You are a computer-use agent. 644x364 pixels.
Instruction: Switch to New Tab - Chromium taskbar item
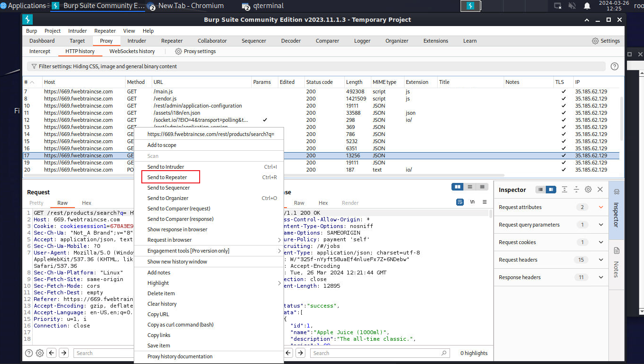coord(186,6)
